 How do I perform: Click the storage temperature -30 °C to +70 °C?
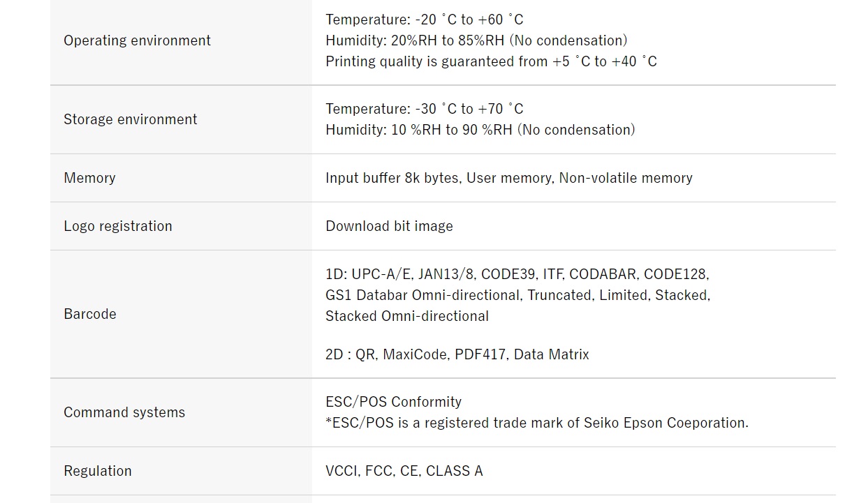click(424, 109)
